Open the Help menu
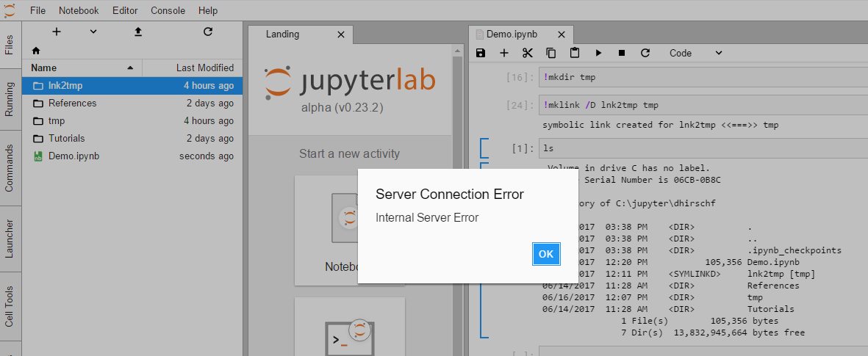The width and height of the screenshot is (868, 356). point(207,10)
